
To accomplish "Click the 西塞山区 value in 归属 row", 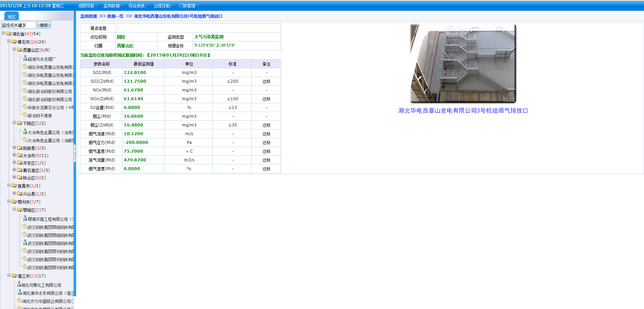I will pos(125,46).
